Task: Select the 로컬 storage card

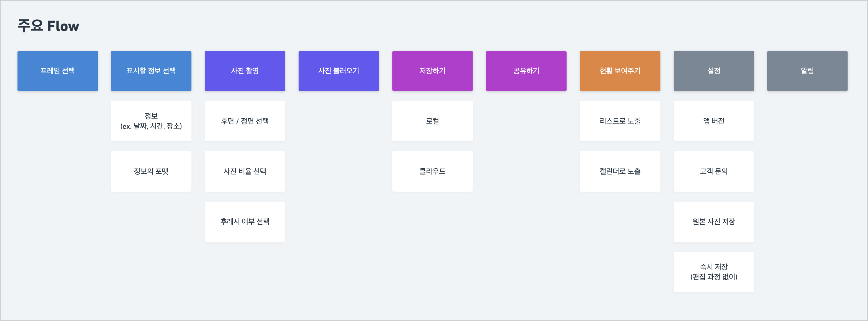Action: [433, 121]
